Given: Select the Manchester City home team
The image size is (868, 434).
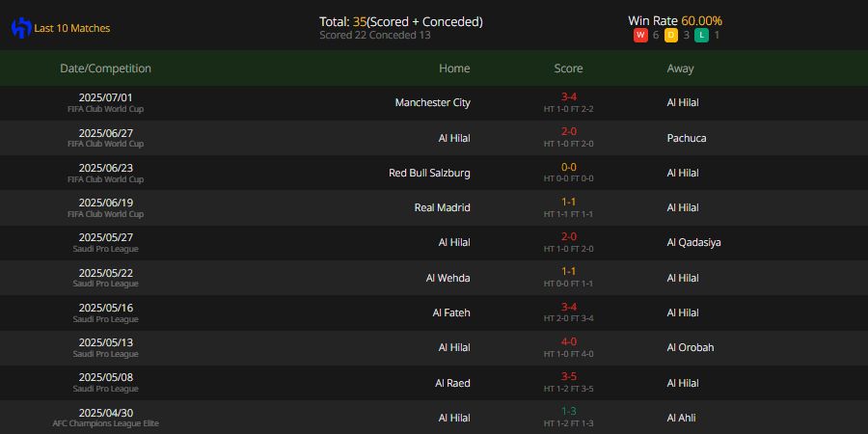Looking at the screenshot, I should 432,102.
